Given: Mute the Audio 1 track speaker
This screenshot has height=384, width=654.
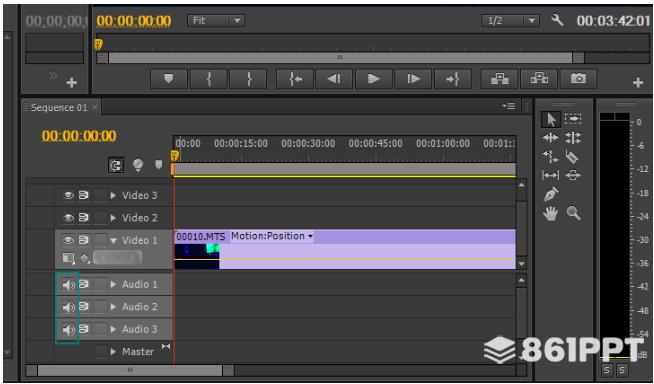Looking at the screenshot, I should 68,285.
